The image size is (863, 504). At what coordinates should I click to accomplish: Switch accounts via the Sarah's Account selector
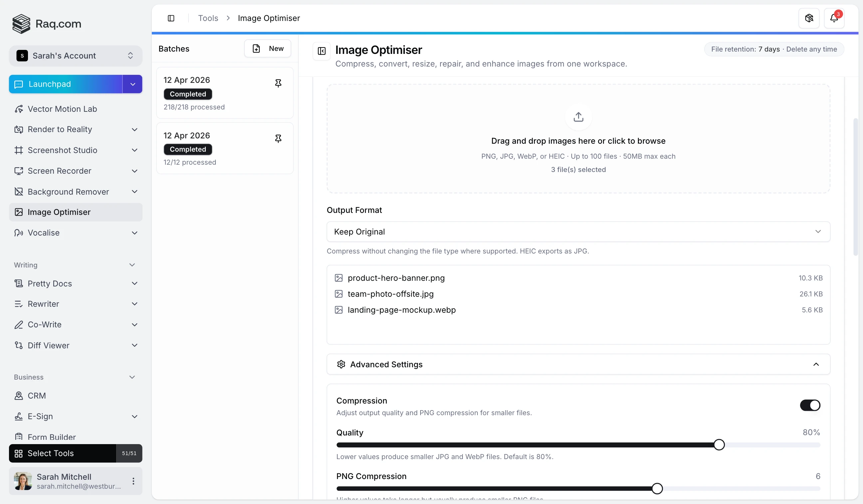coord(75,56)
